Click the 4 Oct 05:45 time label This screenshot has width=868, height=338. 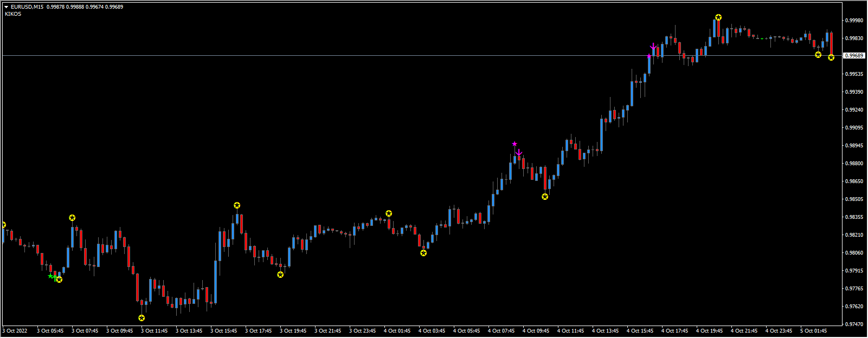point(466,331)
